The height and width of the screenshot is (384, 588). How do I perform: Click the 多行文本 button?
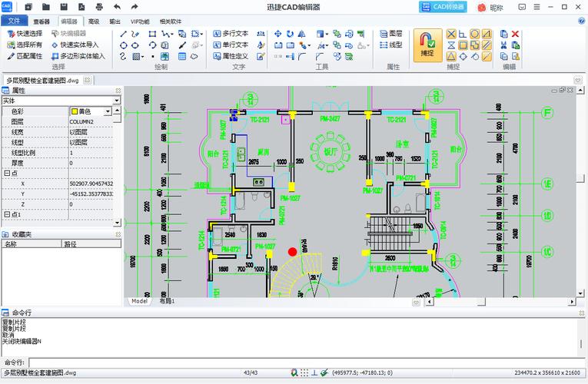coord(231,34)
